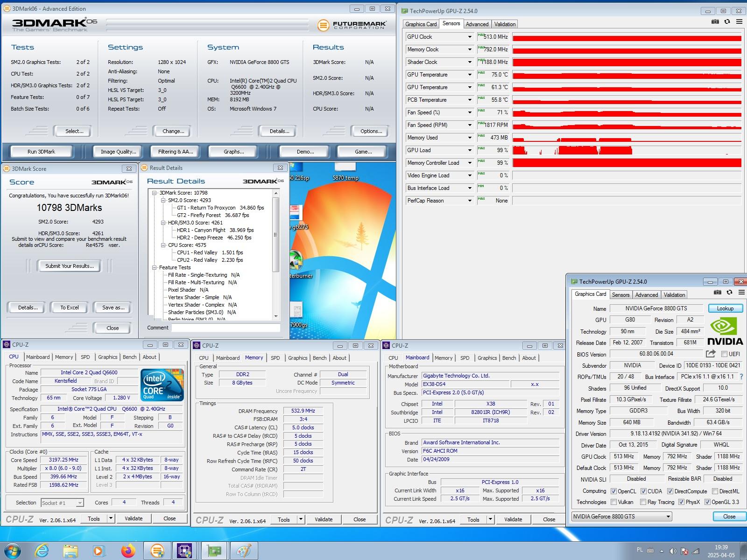Click the Result Details vertical scrollbar
This screenshot has width=747, height=560.
tap(275, 233)
